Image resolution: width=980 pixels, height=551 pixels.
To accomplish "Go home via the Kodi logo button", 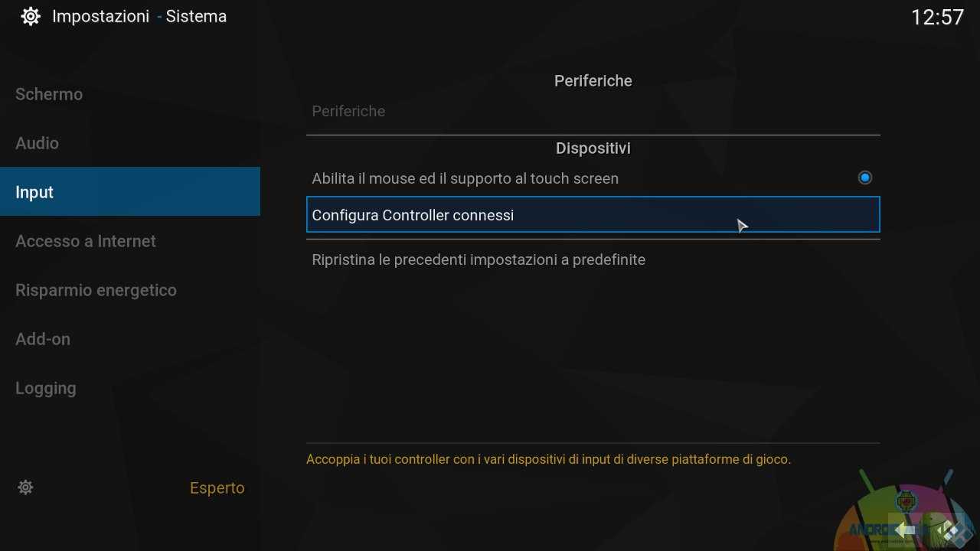I will [949, 530].
